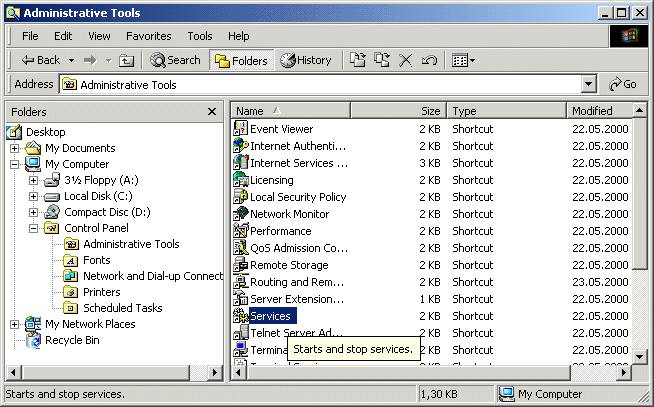Select the Local Security Policy icon
This screenshot has height=407, width=654.
pyautogui.click(x=241, y=197)
